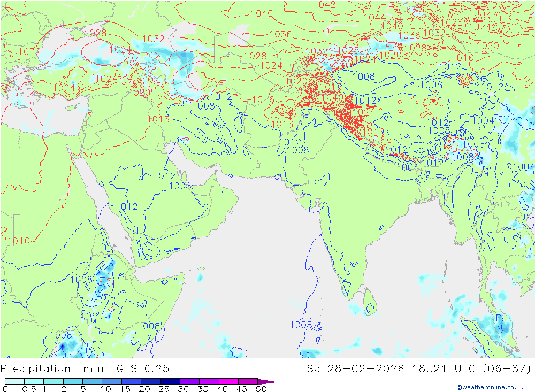Pick the 2–5 mm legend swatch
The width and height of the screenshot is (535, 392).
tap(73, 381)
